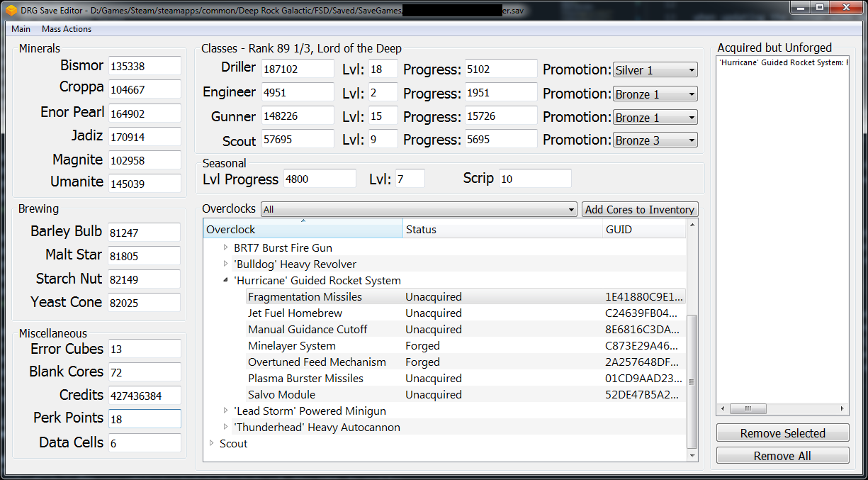868x480 pixels.
Task: Focus the Starch Nut input
Action: [x=145, y=279]
